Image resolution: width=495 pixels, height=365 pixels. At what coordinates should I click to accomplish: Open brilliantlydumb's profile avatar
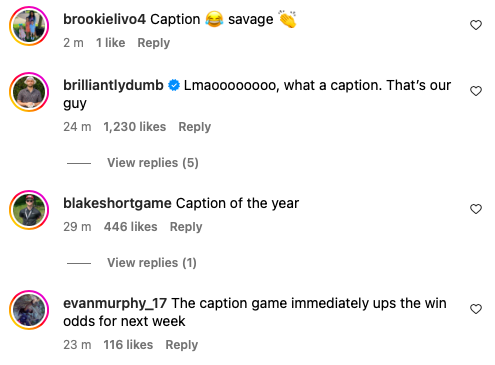click(x=29, y=92)
